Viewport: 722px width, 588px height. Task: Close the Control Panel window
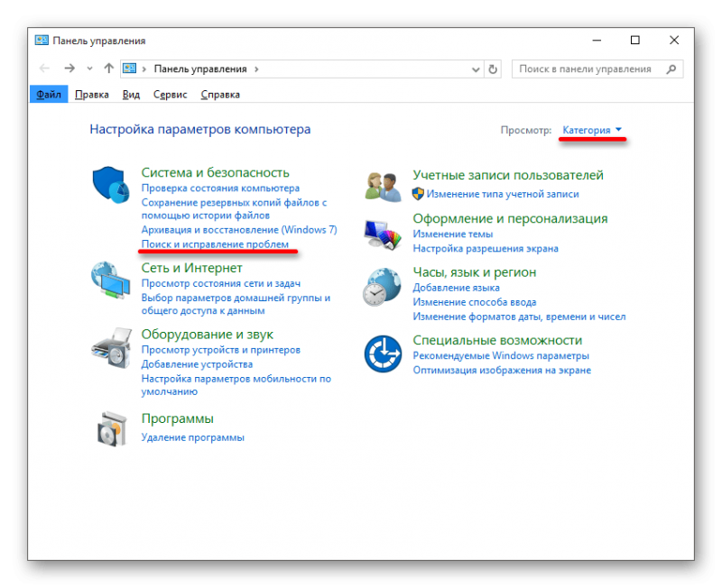click(x=674, y=41)
